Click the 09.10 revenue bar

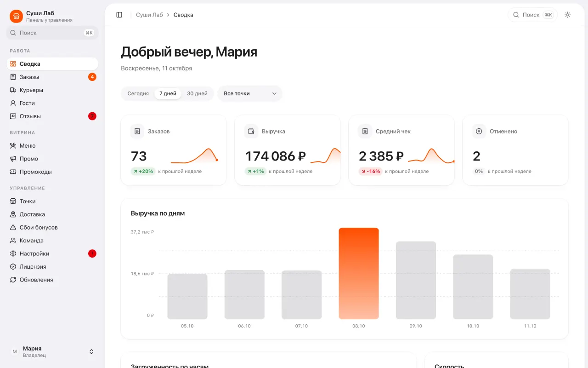416,280
